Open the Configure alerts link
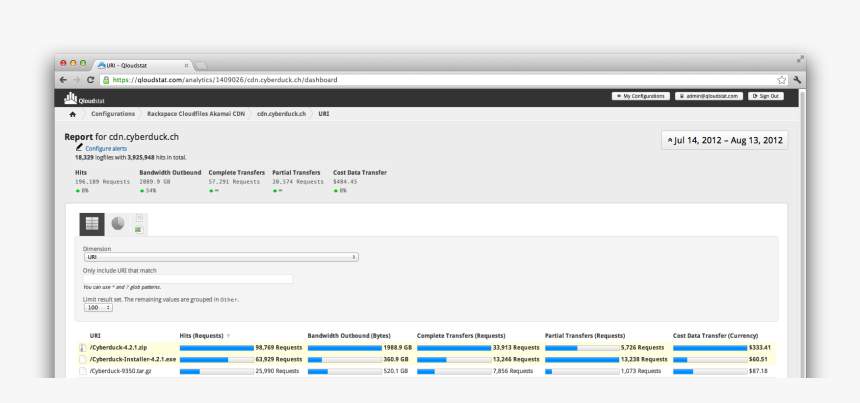The height and width of the screenshot is (403, 860). pyautogui.click(x=106, y=149)
